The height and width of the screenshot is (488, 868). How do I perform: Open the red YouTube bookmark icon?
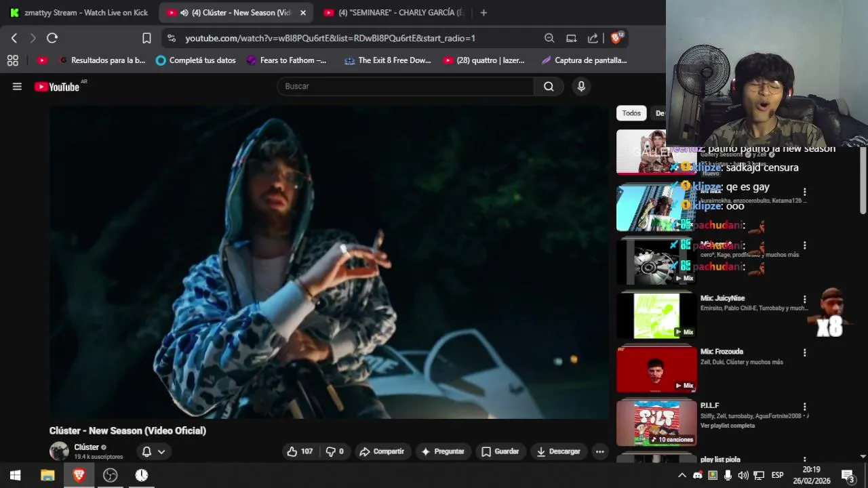tap(42, 60)
